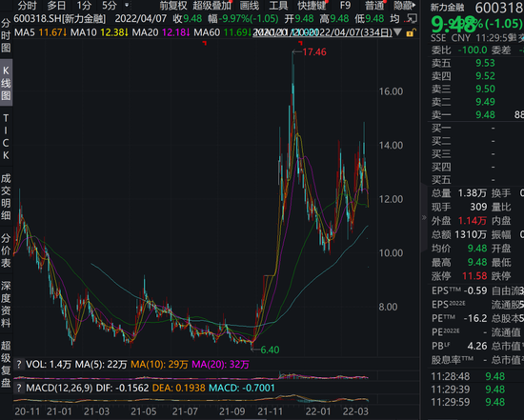Click the 11:29:59 trade tick row
This screenshot has height=420, width=524.
(475, 402)
